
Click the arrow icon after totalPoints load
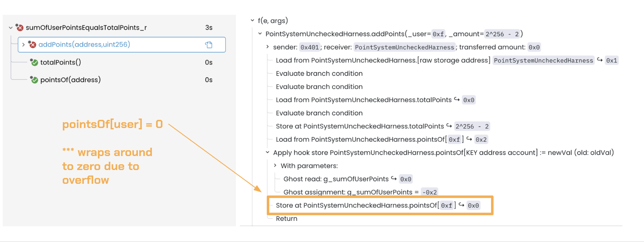[x=457, y=100]
